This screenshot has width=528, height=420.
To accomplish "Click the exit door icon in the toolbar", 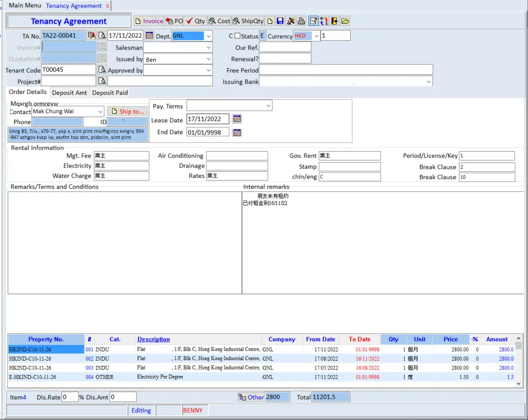I will [335, 21].
